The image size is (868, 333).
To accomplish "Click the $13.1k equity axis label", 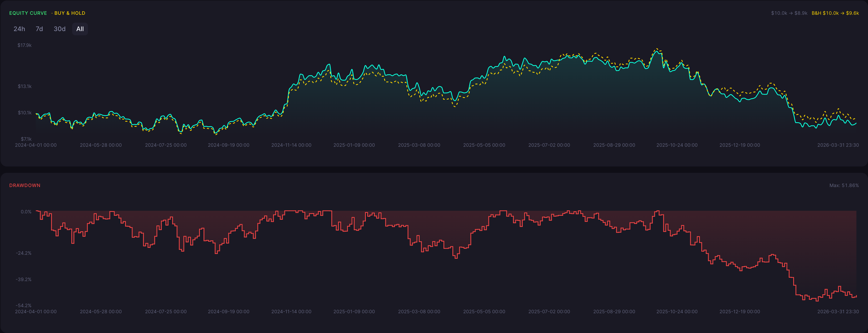I will [24, 86].
